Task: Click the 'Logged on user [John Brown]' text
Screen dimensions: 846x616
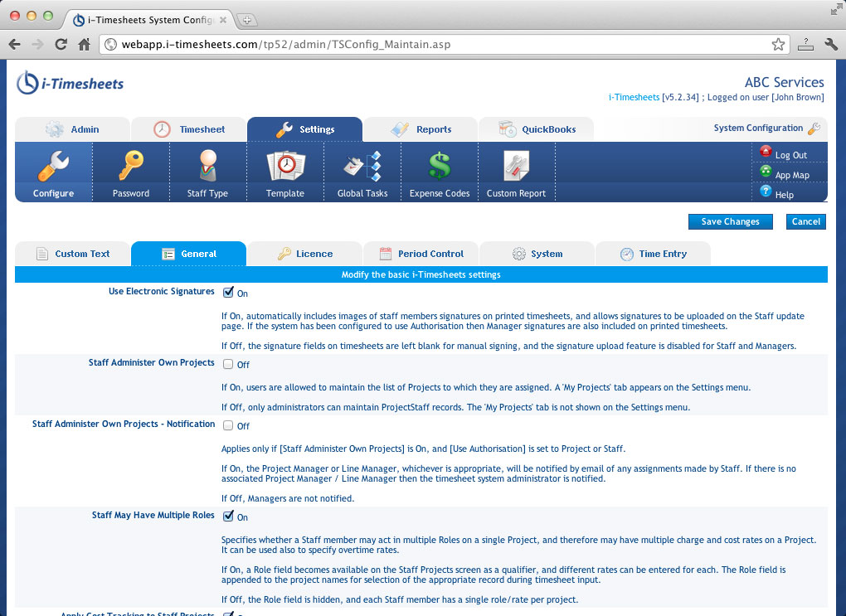Action: [x=766, y=97]
